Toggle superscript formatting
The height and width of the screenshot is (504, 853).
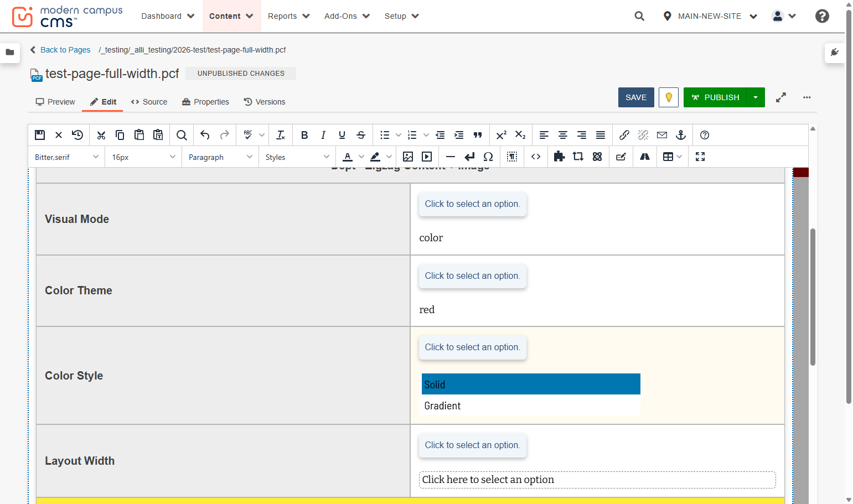click(x=502, y=135)
